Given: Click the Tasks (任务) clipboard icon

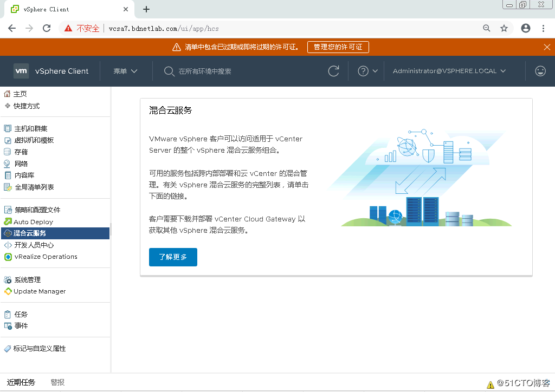Looking at the screenshot, I should pyautogui.click(x=8, y=314).
